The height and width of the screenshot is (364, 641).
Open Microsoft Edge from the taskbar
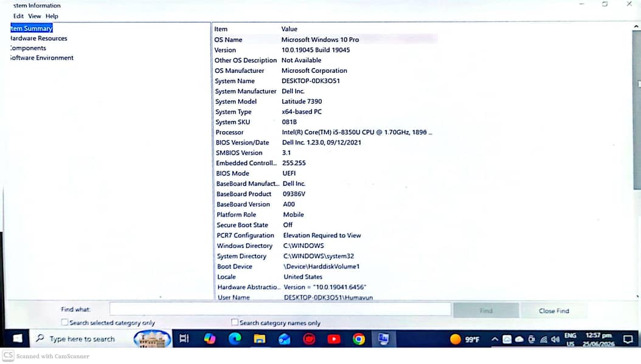235,338
